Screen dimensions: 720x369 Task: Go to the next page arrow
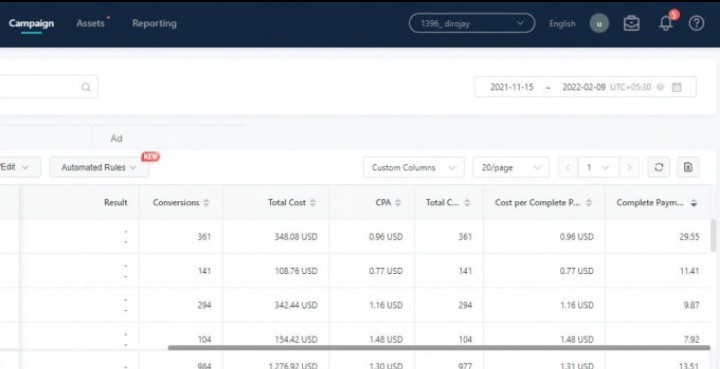coord(629,168)
